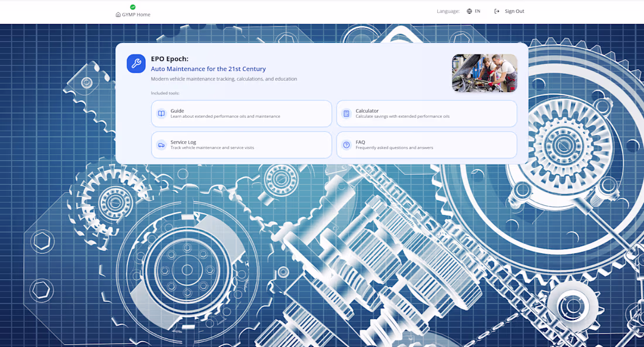The width and height of the screenshot is (644, 347).
Task: Open the FAQ tool card
Action: click(426, 145)
